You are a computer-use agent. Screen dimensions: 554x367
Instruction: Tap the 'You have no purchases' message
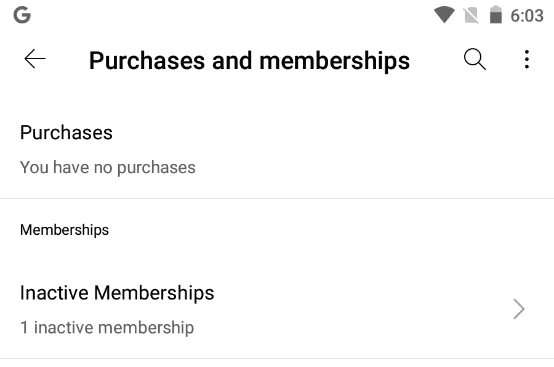(107, 167)
